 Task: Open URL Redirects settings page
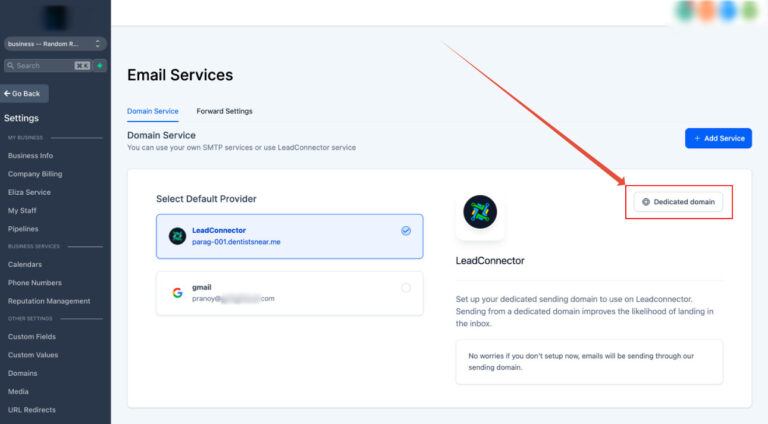click(32, 410)
